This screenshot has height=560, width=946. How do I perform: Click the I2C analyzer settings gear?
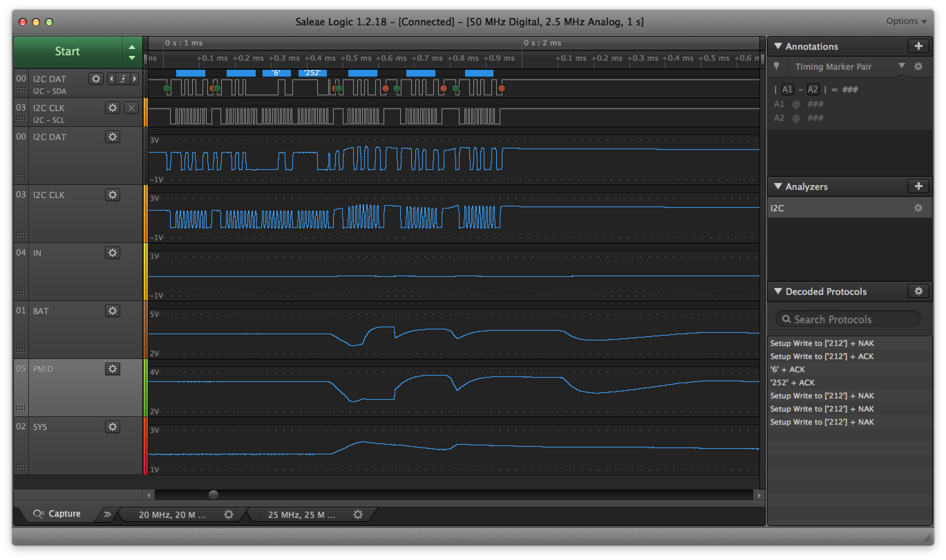(918, 208)
